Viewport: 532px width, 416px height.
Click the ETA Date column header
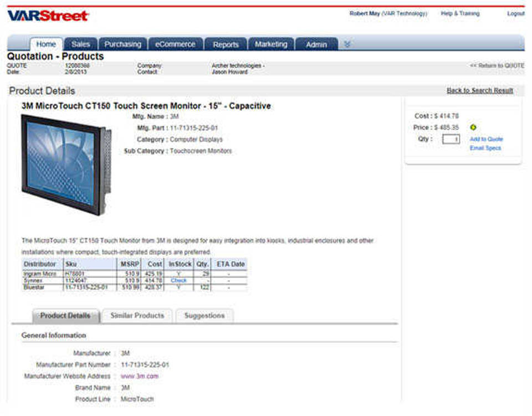click(x=229, y=264)
